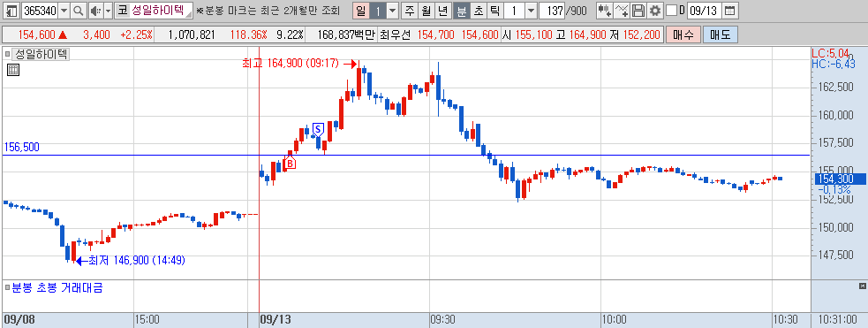Click the 156,500 horizontal line label
The image size is (868, 328).
21,147
